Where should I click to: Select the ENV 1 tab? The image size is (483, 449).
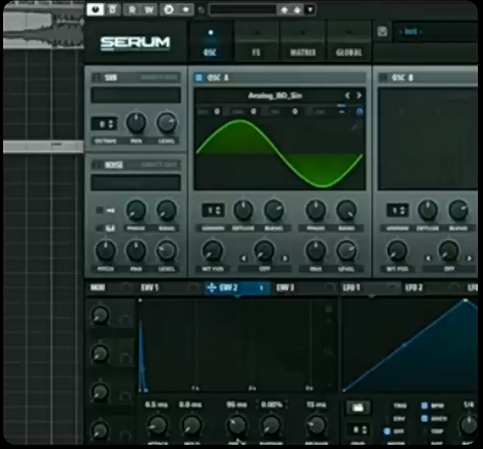pyautogui.click(x=150, y=288)
